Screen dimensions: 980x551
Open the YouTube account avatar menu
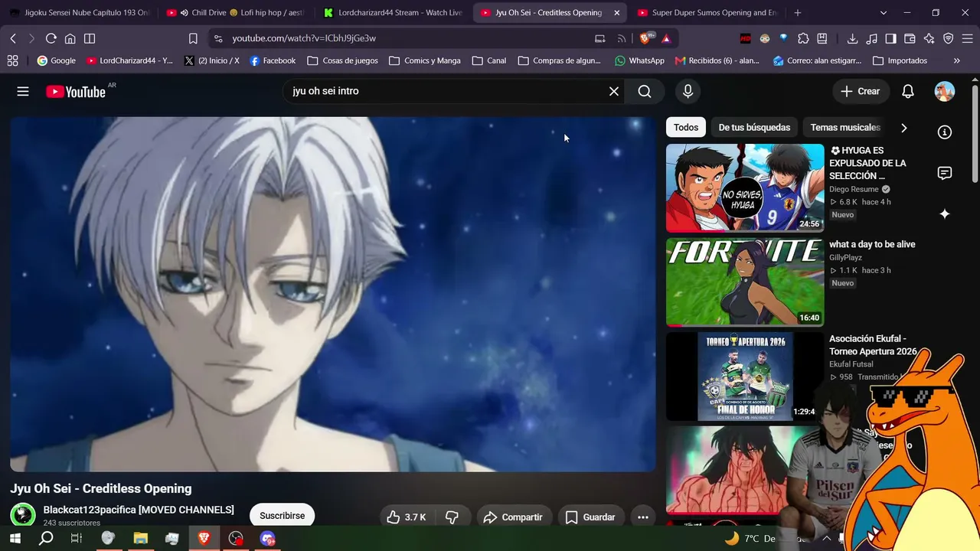pos(945,91)
